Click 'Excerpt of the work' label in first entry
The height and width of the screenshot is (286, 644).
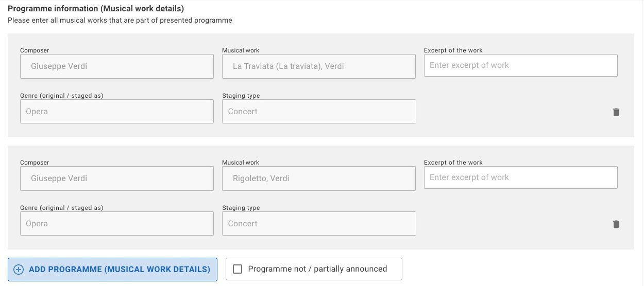453,50
